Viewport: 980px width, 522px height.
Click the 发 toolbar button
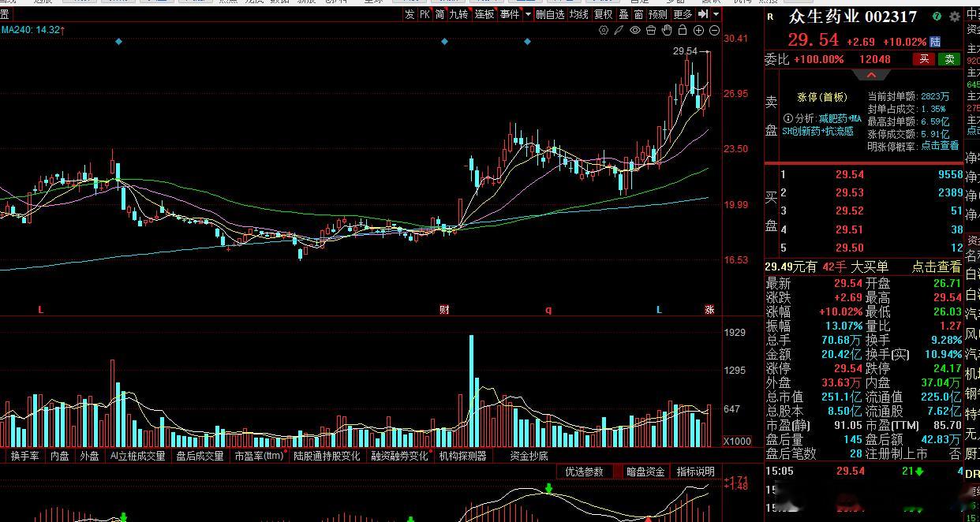point(410,14)
